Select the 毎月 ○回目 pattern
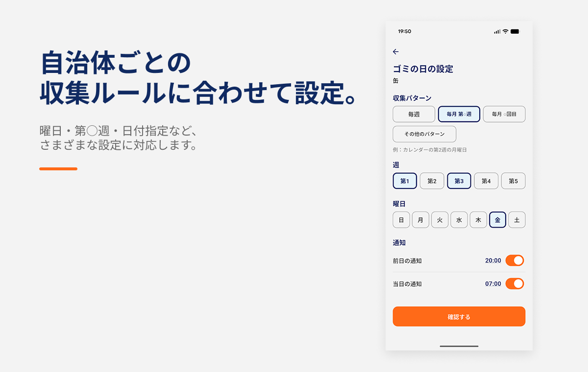The width and height of the screenshot is (588, 372). [504, 114]
